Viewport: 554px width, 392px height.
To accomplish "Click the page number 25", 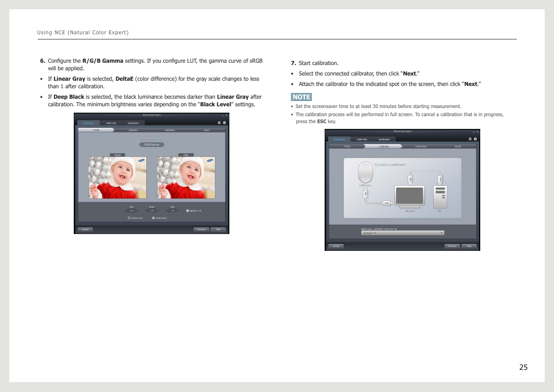I will (523, 367).
